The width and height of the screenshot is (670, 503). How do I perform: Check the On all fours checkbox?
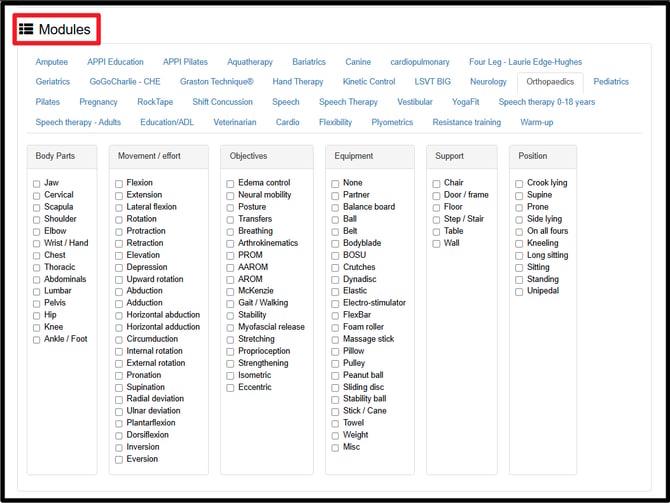coord(519,232)
